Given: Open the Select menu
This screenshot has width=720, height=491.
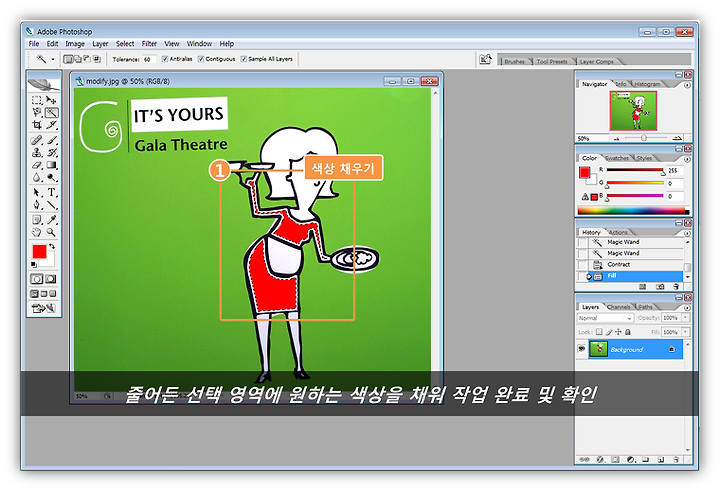Looking at the screenshot, I should coord(125,44).
